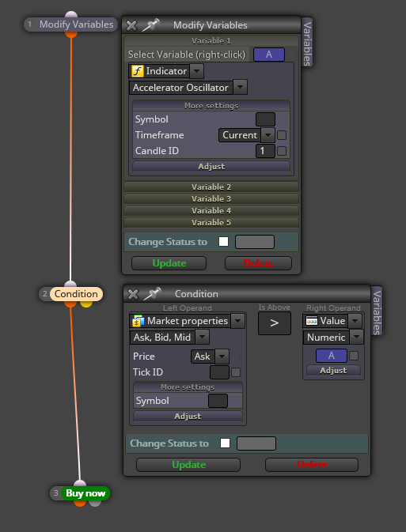The height and width of the screenshot is (532, 406).
Task: Toggle Change Status checkbox in Condition
Action: click(x=225, y=443)
